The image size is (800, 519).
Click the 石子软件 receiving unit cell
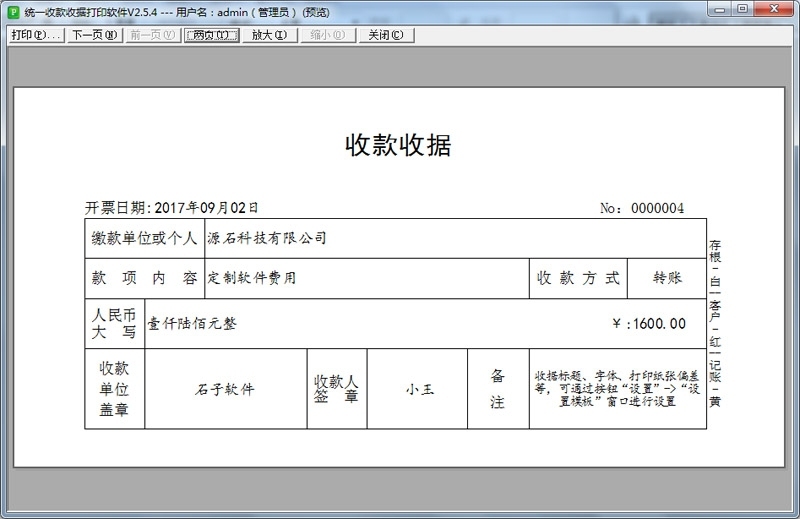225,389
